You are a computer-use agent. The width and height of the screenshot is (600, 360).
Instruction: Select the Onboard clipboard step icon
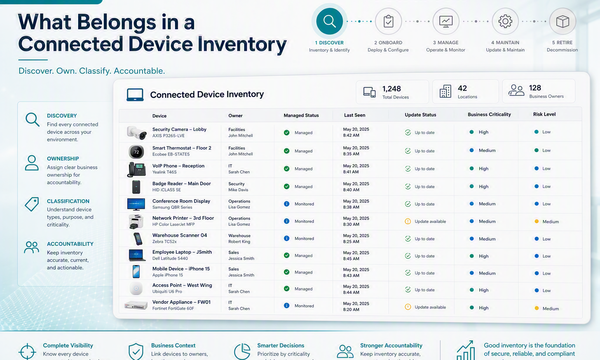(388, 21)
